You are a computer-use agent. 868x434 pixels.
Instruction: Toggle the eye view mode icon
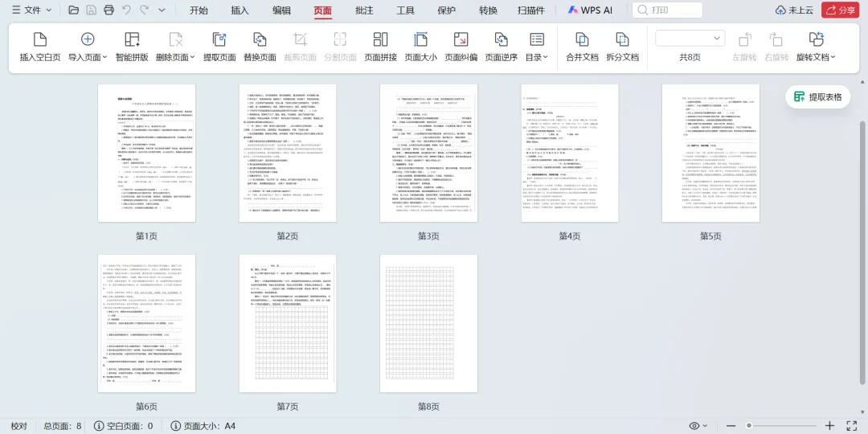coord(694,426)
